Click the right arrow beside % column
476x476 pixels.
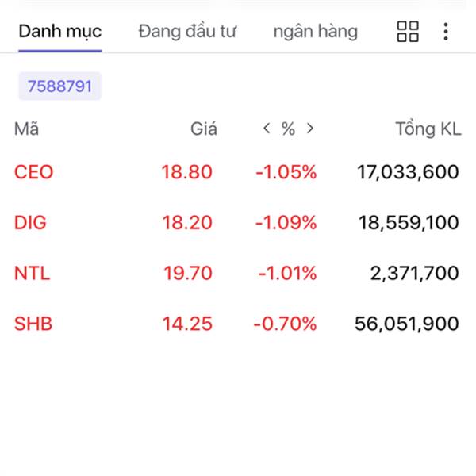click(310, 129)
